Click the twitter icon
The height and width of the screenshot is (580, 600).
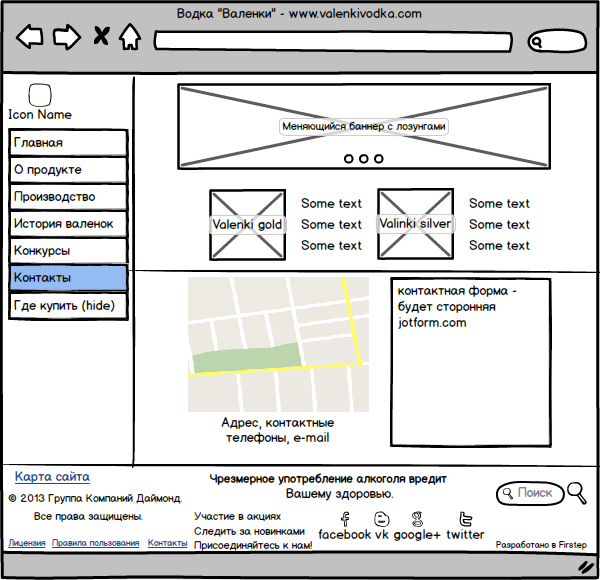(x=465, y=520)
